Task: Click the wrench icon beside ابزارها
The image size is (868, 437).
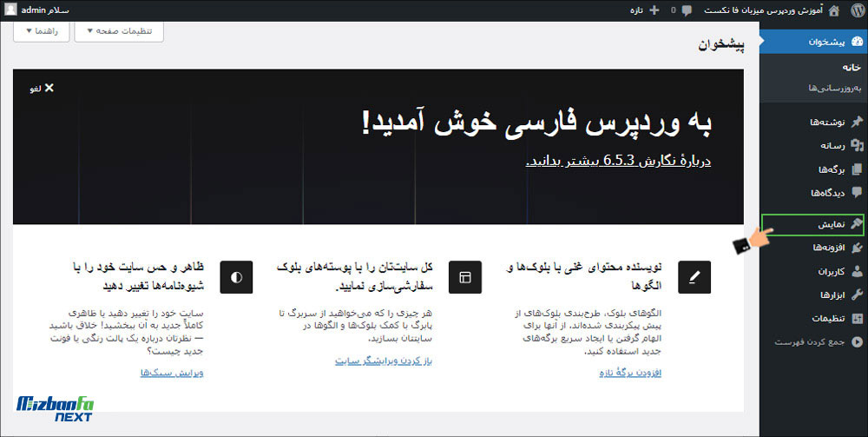Action: pyautogui.click(x=857, y=295)
